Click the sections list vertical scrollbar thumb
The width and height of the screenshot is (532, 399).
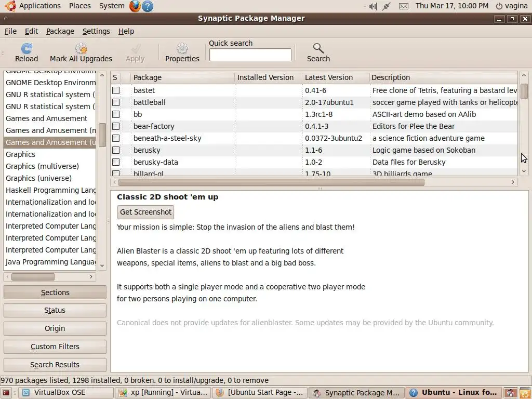[x=102, y=135]
